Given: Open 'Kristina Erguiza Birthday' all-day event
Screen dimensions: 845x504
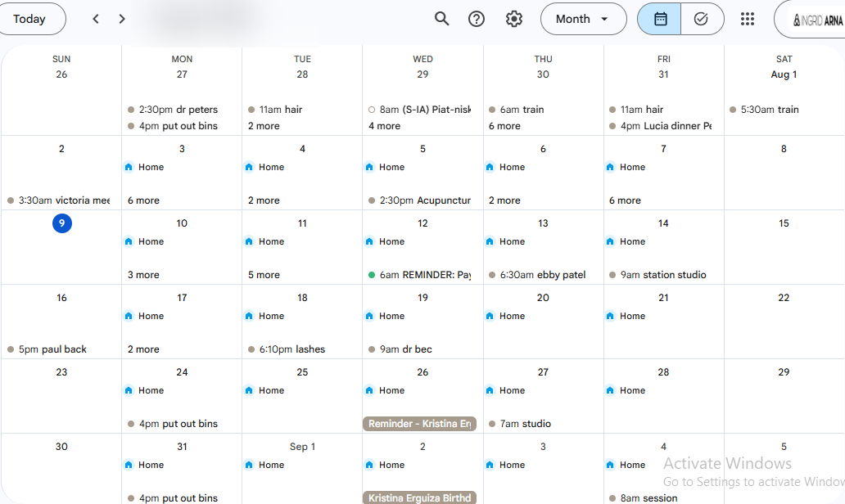Looking at the screenshot, I should (x=420, y=498).
